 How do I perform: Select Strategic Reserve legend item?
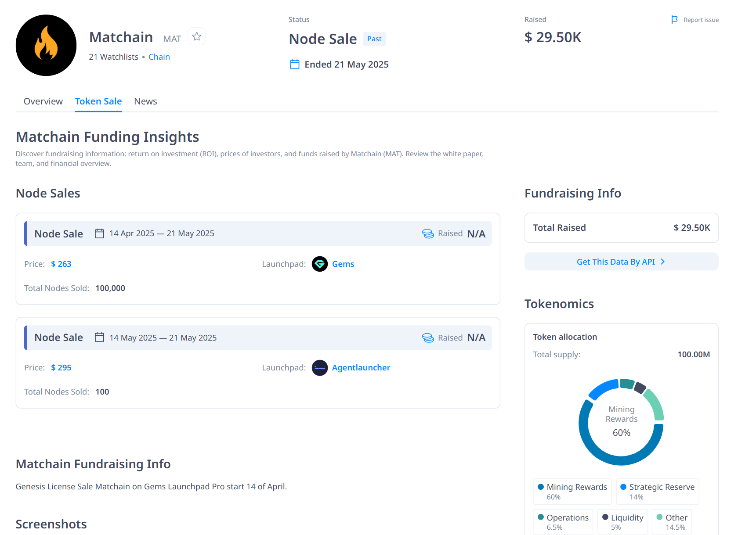[x=657, y=492]
